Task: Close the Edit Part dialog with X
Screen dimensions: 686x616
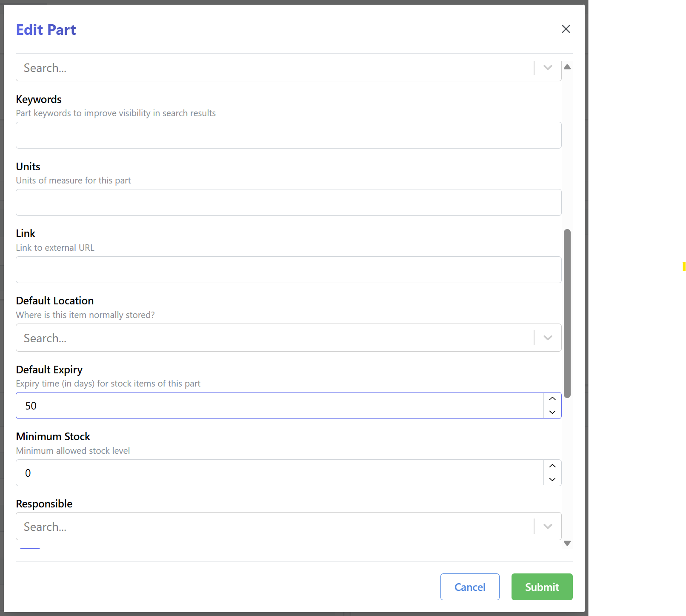Action: [566, 29]
